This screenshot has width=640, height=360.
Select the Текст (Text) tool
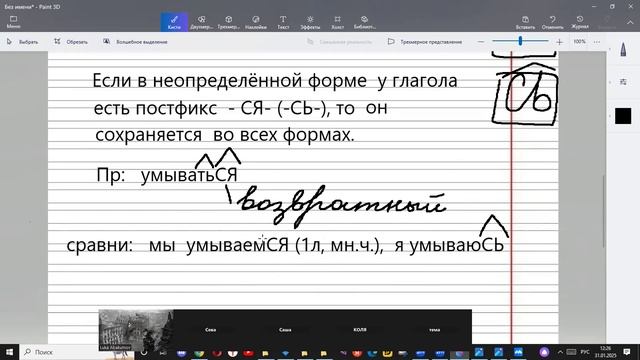pyautogui.click(x=283, y=22)
